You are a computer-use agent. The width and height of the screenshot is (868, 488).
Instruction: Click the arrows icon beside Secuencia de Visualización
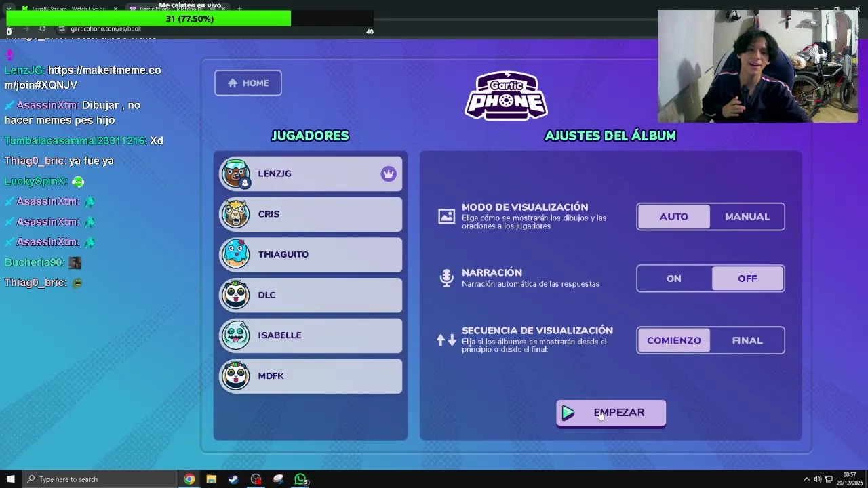coord(446,340)
